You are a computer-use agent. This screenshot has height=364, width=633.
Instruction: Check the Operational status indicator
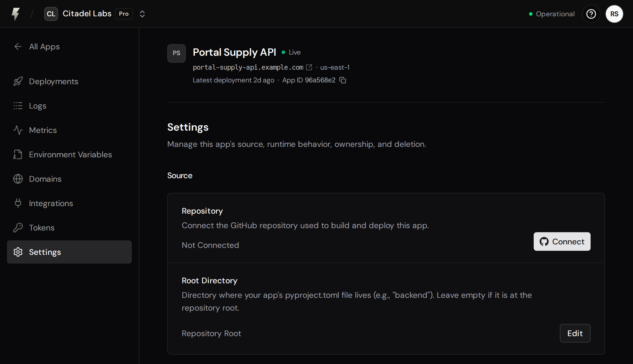point(551,14)
